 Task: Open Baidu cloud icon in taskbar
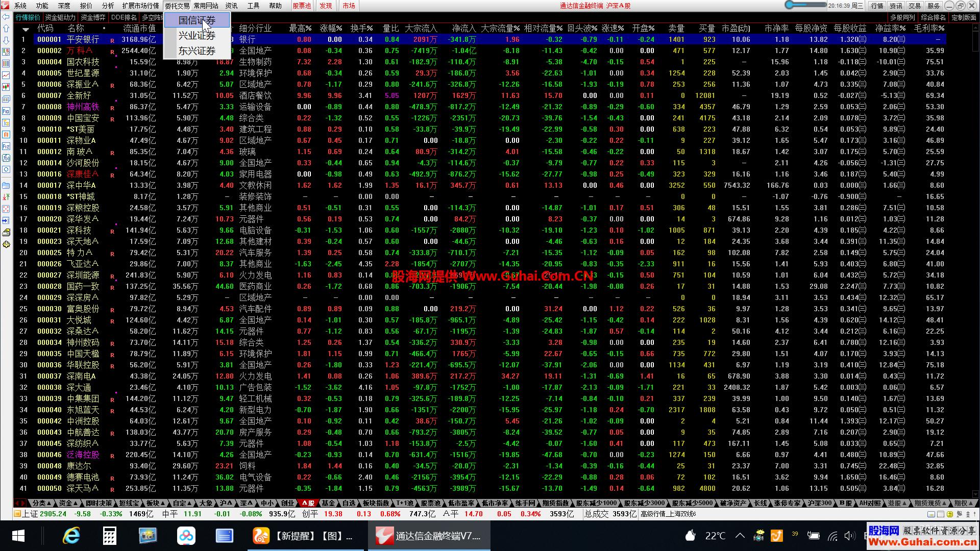coord(186,536)
